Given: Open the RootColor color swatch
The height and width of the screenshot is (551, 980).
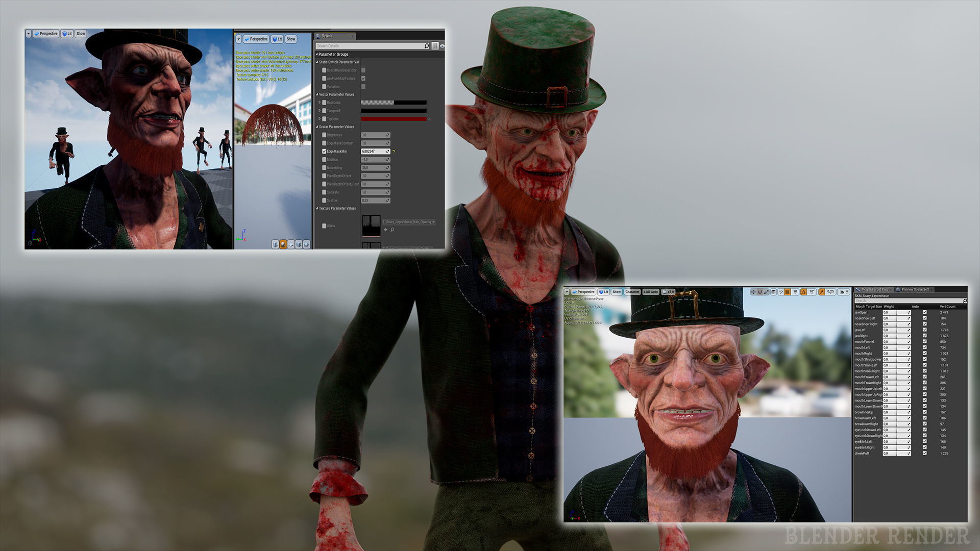Looking at the screenshot, I should point(394,103).
